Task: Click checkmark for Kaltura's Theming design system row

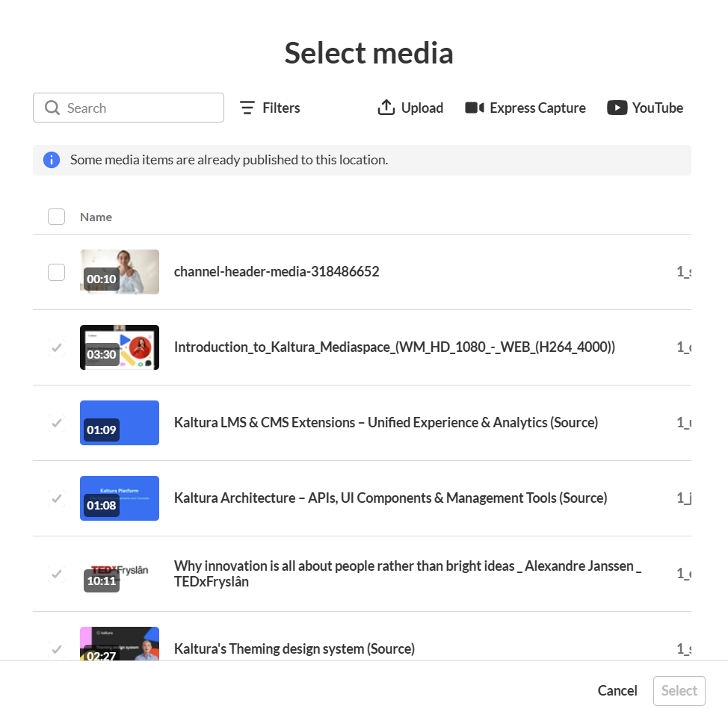Action: pos(57,648)
